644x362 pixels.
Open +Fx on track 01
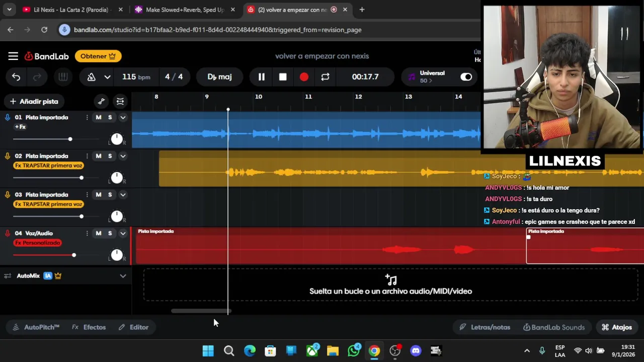click(x=20, y=127)
